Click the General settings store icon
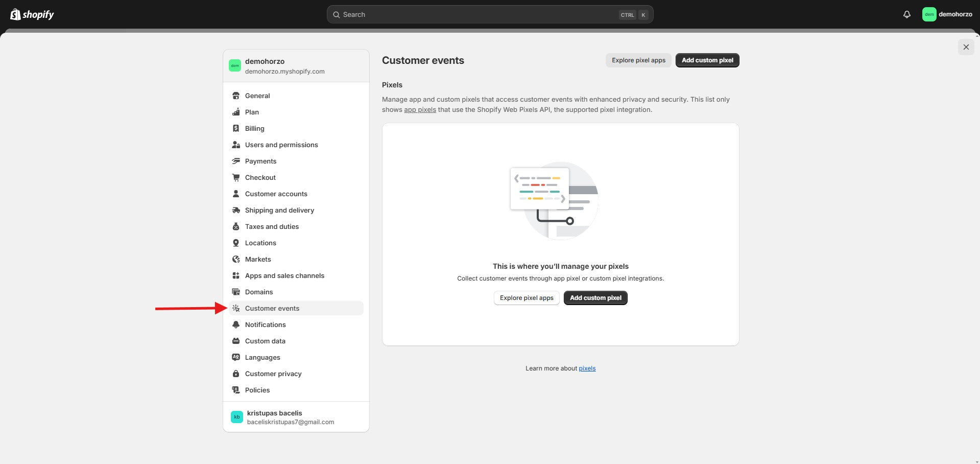 pyautogui.click(x=236, y=96)
